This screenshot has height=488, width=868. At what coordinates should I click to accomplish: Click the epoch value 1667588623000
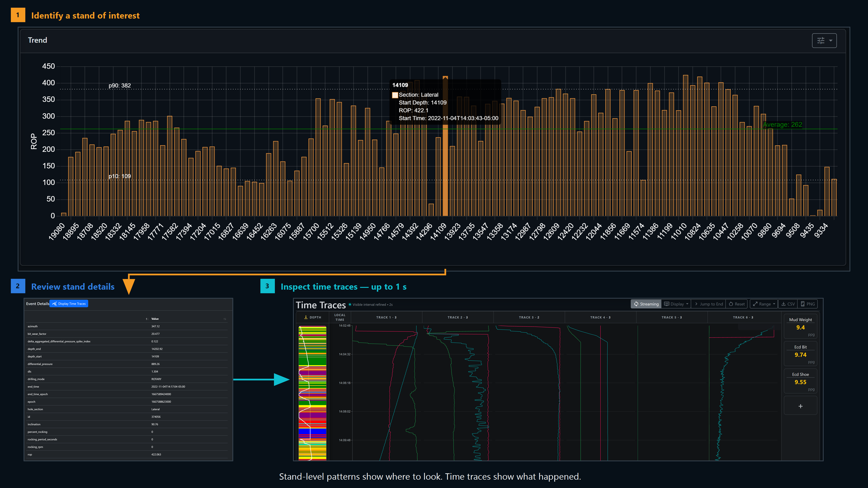[x=161, y=402]
